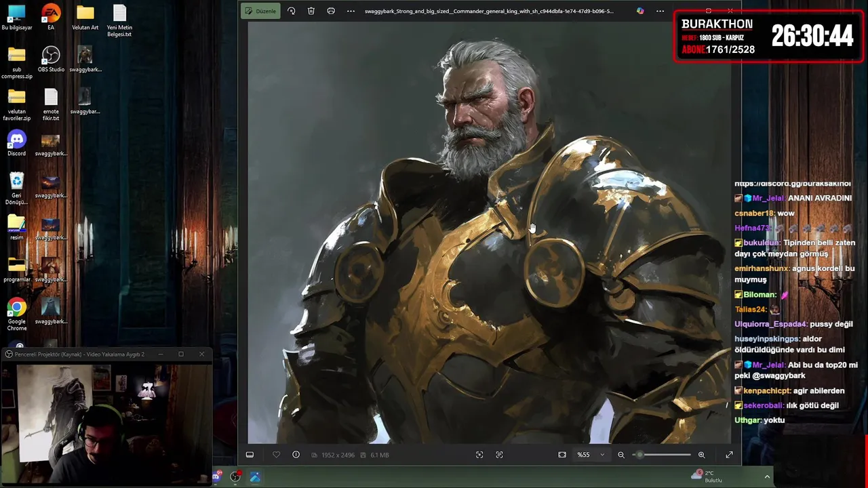Image resolution: width=868 pixels, height=488 pixels.
Task: Open Yeni Metin Belgesi.txt file
Action: (119, 21)
